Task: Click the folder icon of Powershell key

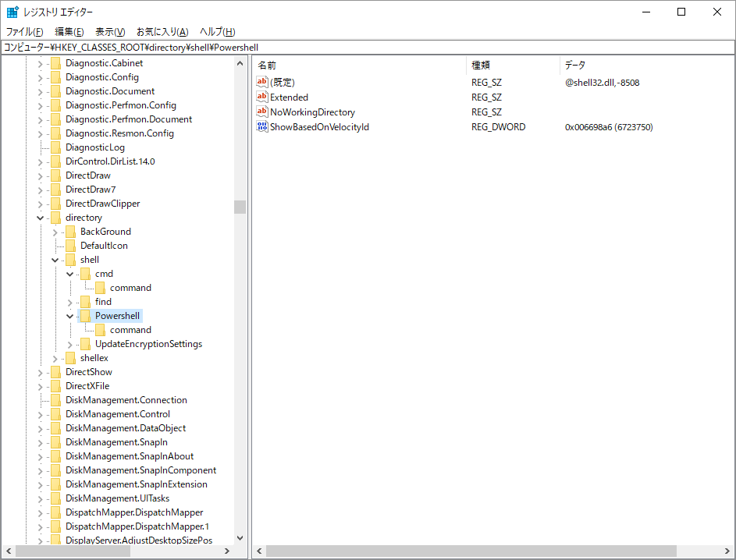Action: [x=85, y=316]
